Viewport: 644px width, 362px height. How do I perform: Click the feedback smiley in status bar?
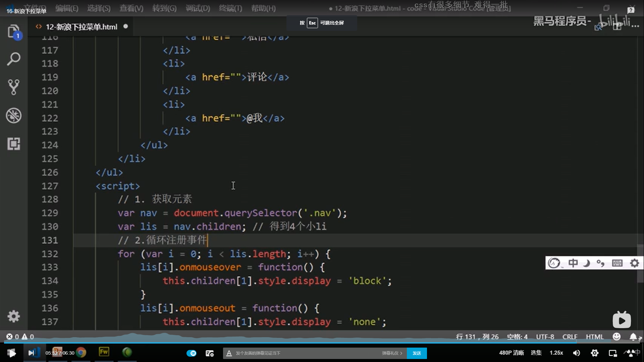pos(616,337)
